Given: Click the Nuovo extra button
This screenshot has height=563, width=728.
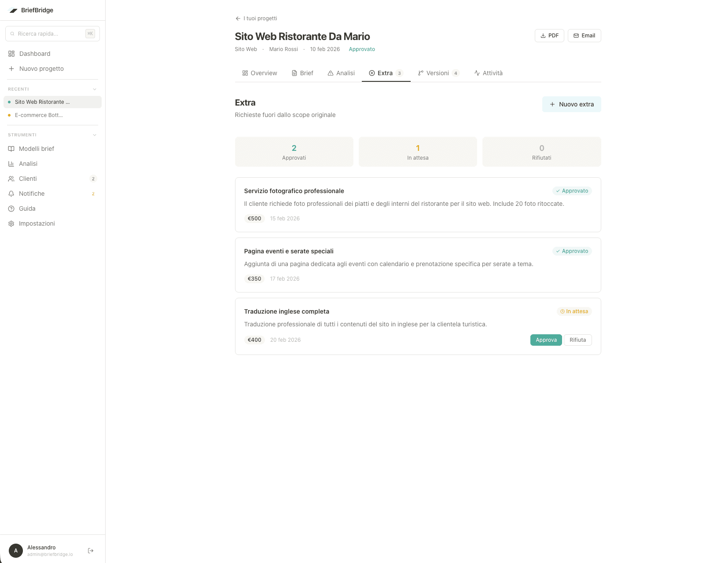Looking at the screenshot, I should tap(571, 104).
